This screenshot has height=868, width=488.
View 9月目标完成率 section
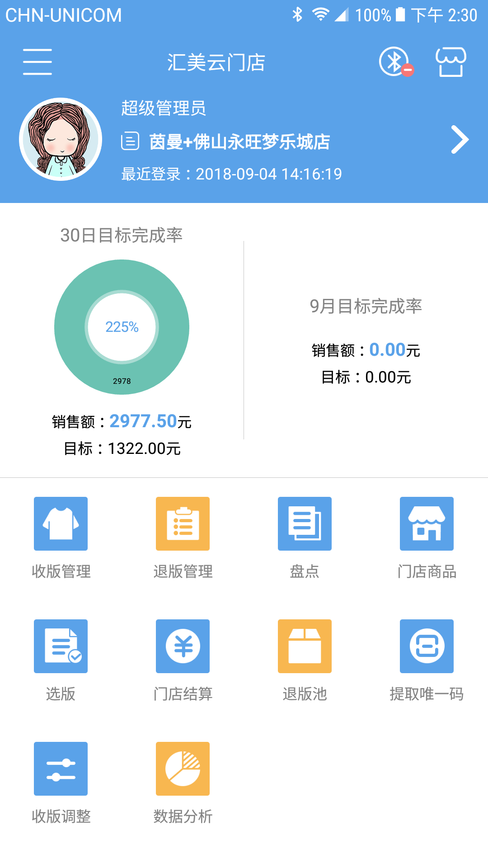(x=366, y=307)
